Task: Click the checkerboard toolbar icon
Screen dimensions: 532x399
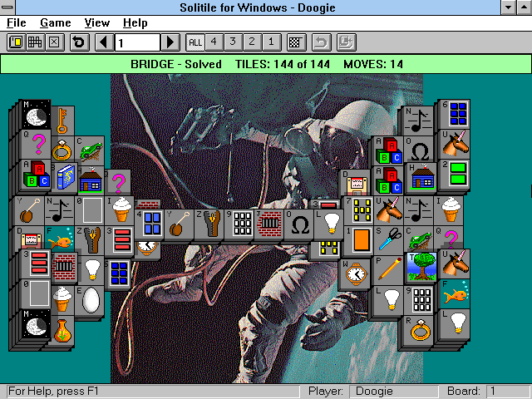Action: [x=296, y=42]
